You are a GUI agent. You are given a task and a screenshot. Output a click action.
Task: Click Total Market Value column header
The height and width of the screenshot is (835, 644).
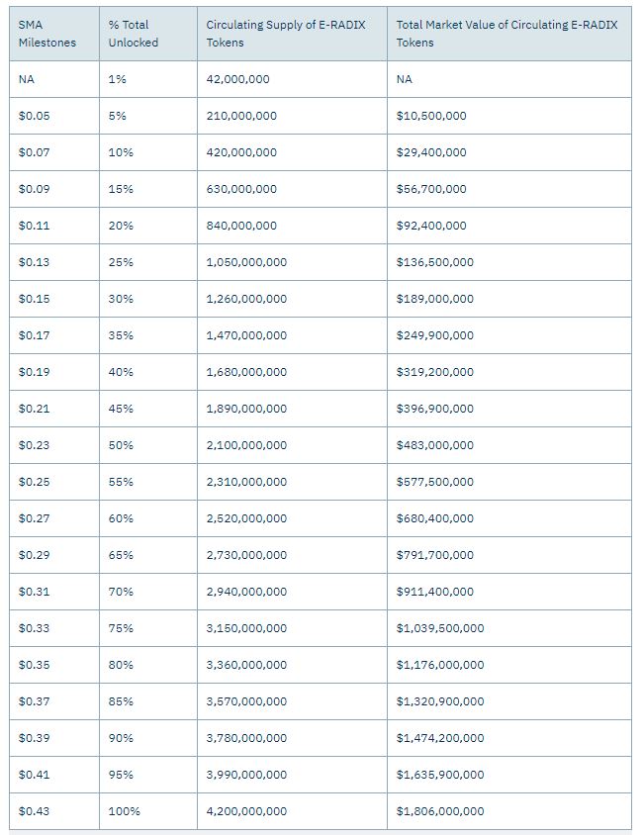[x=509, y=34]
